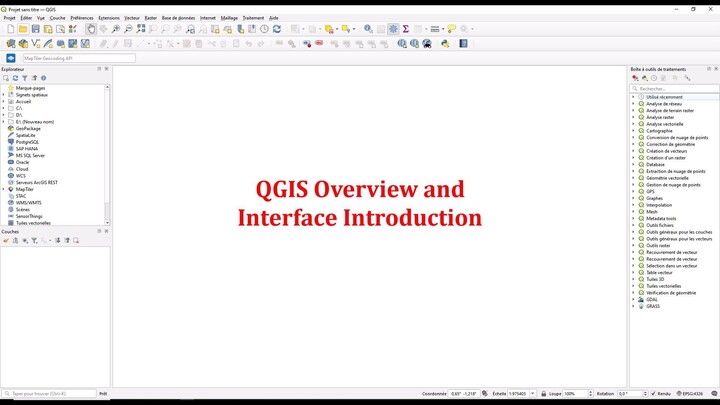Image resolution: width=720 pixels, height=405 pixels.
Task: Toggle mouse extents display next to coordinates
Action: click(x=485, y=394)
